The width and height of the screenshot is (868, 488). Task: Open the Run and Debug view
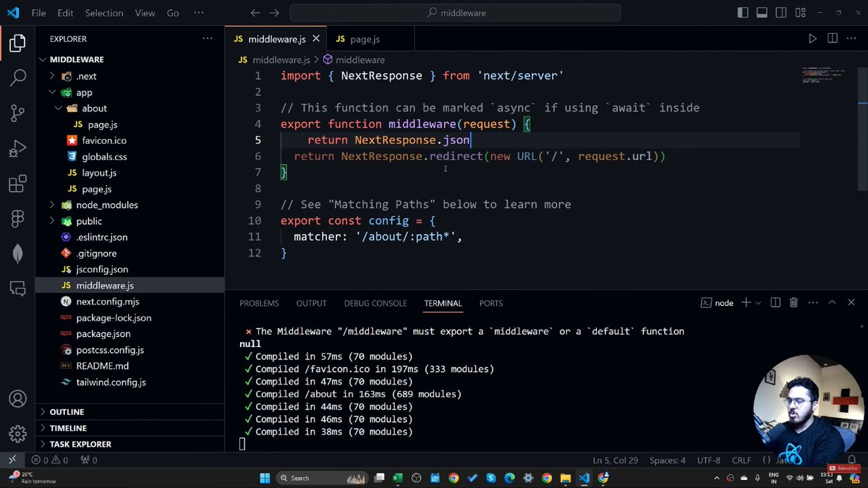point(18,148)
